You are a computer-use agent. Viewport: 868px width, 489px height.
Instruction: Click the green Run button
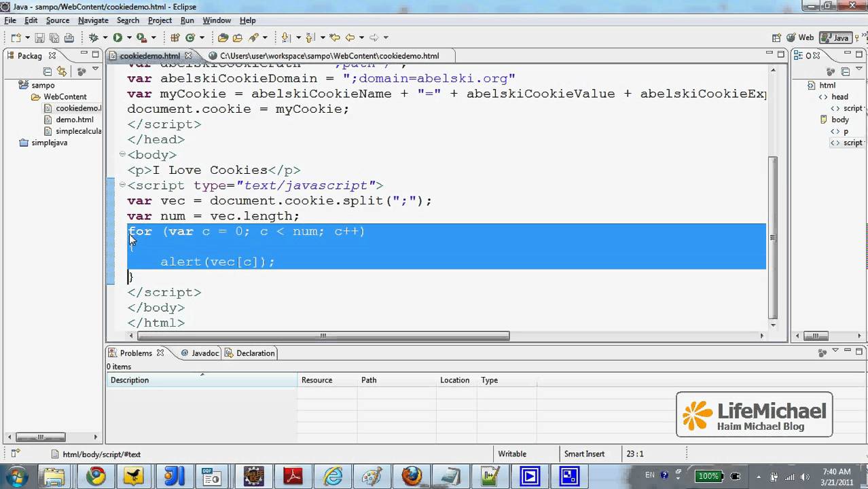tap(117, 38)
